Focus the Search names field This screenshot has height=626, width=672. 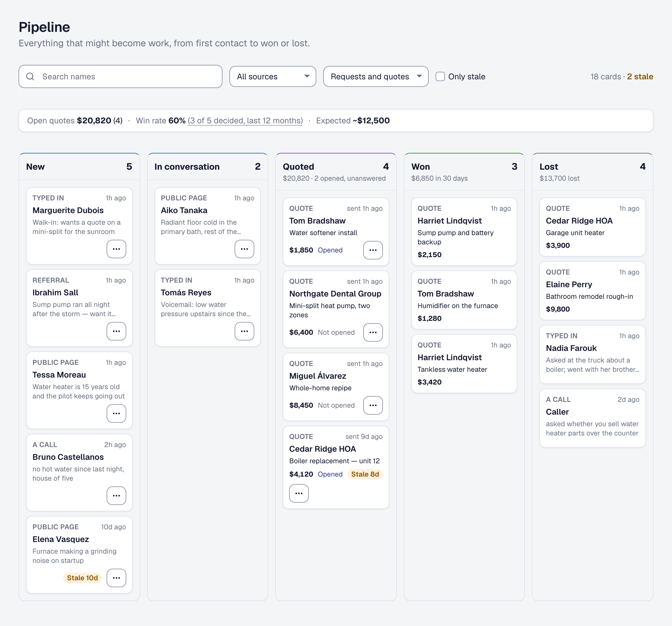tap(120, 76)
